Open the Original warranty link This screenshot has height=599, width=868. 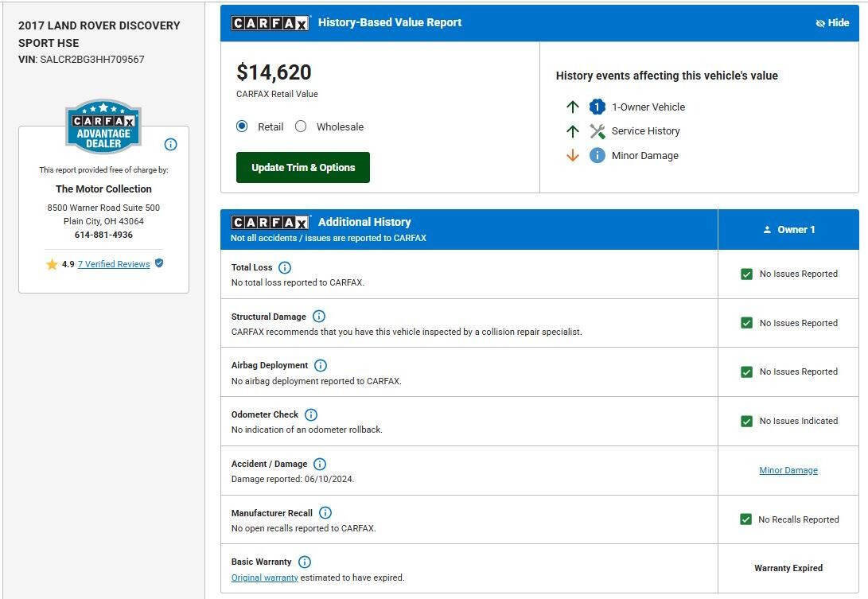click(x=265, y=578)
